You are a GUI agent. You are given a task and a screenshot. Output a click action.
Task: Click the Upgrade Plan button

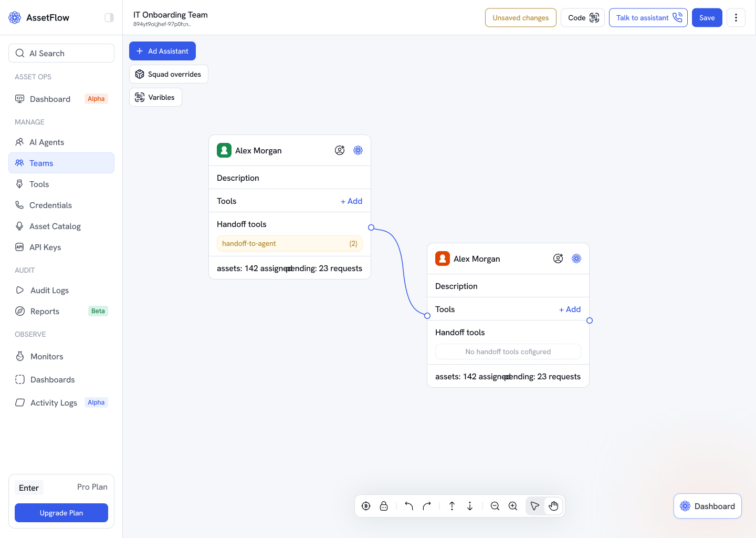coord(61,513)
